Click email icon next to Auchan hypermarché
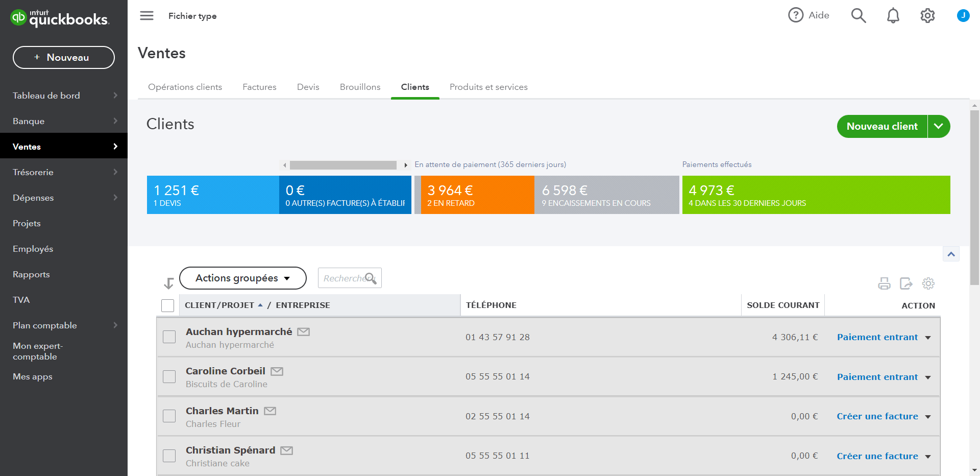 click(303, 332)
